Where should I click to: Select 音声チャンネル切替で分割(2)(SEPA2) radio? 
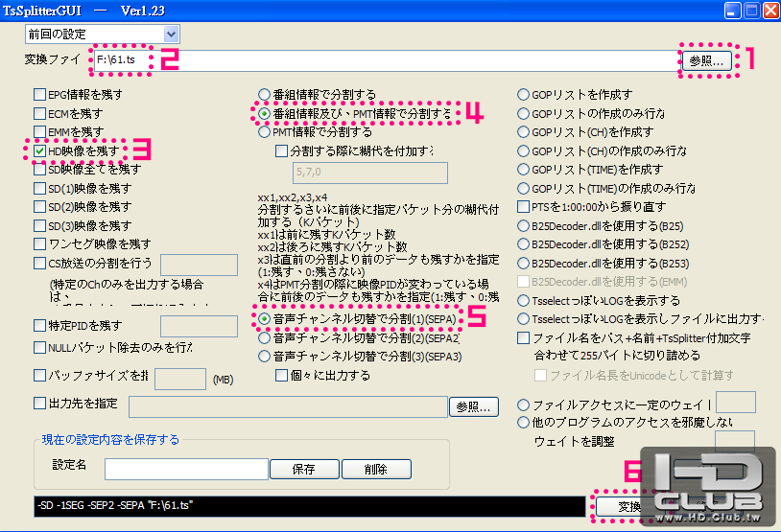[x=264, y=338]
